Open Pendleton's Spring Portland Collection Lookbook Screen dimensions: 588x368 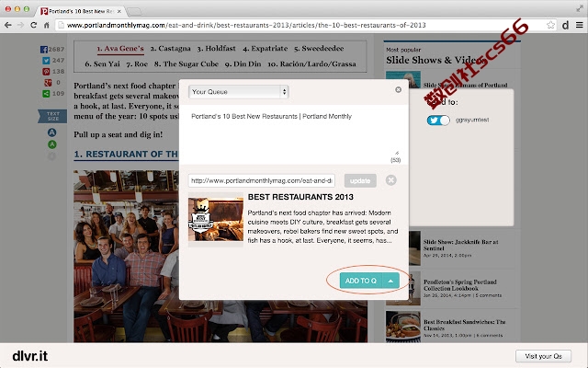coord(460,285)
